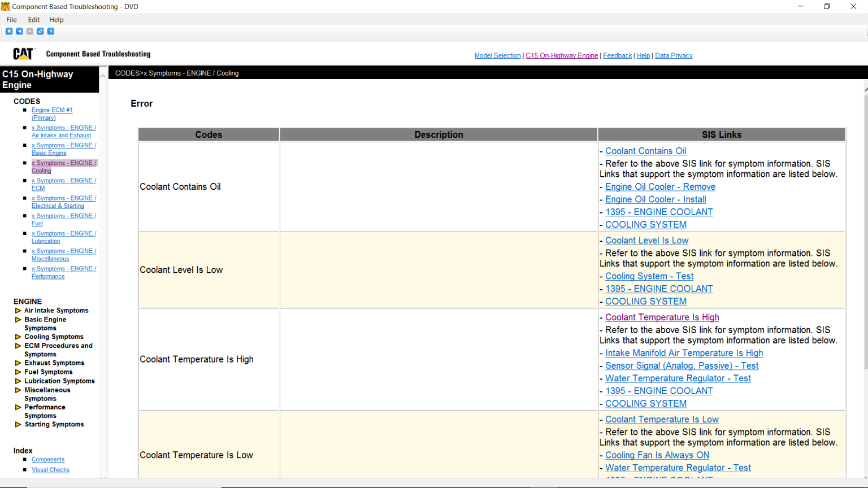Open the Edit menu
The width and height of the screenshot is (868, 488).
click(33, 19)
